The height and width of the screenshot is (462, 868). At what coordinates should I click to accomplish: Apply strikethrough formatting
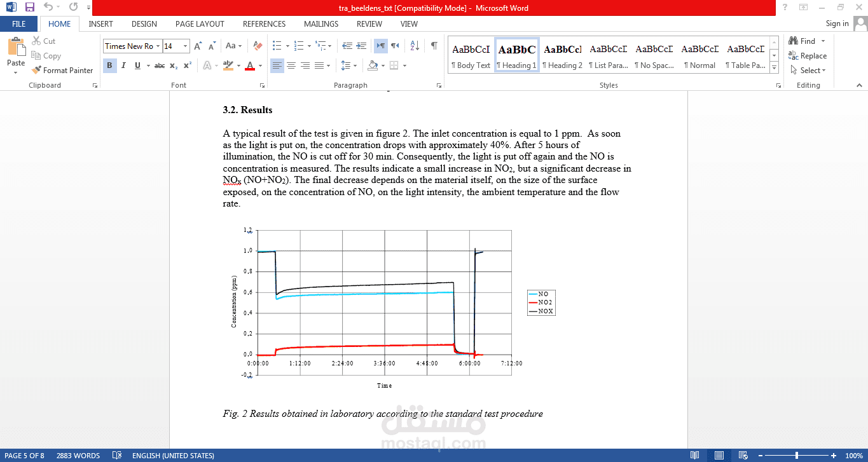pos(160,65)
